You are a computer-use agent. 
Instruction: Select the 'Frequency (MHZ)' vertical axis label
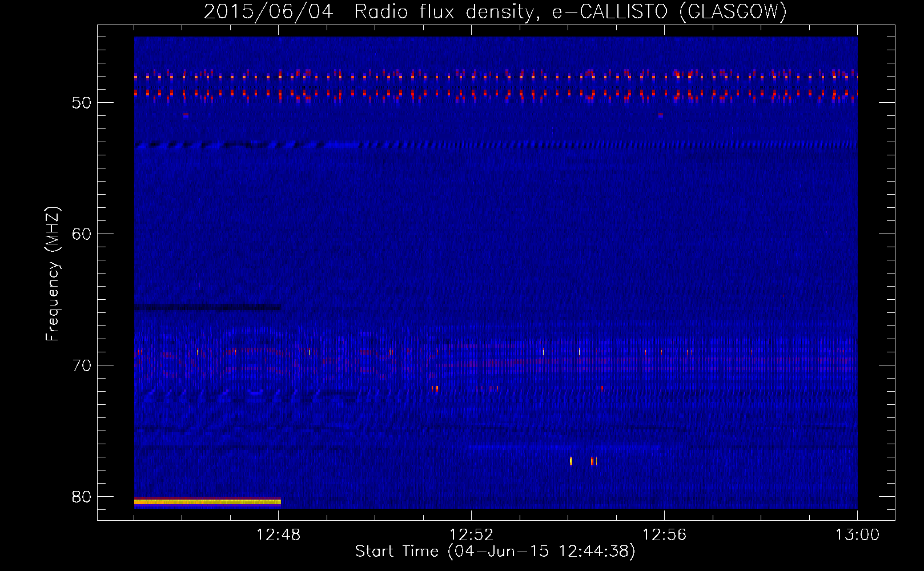click(53, 274)
